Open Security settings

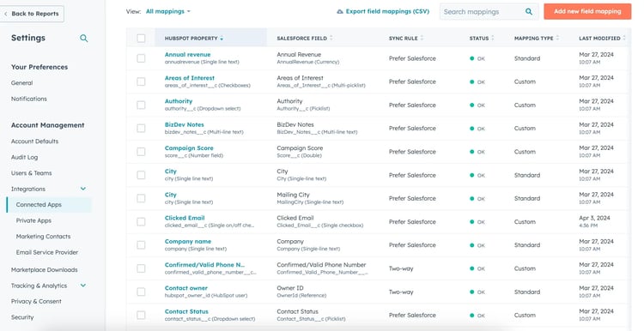pyautogui.click(x=22, y=317)
